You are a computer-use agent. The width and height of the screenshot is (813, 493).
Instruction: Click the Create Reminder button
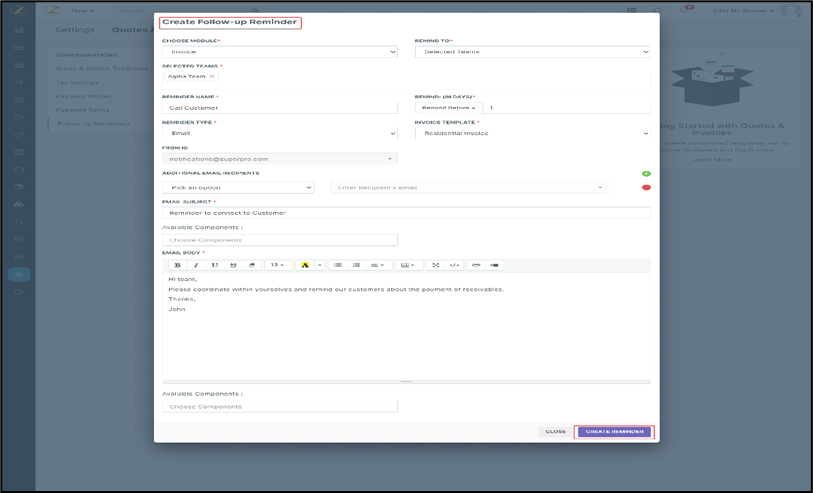tap(614, 432)
